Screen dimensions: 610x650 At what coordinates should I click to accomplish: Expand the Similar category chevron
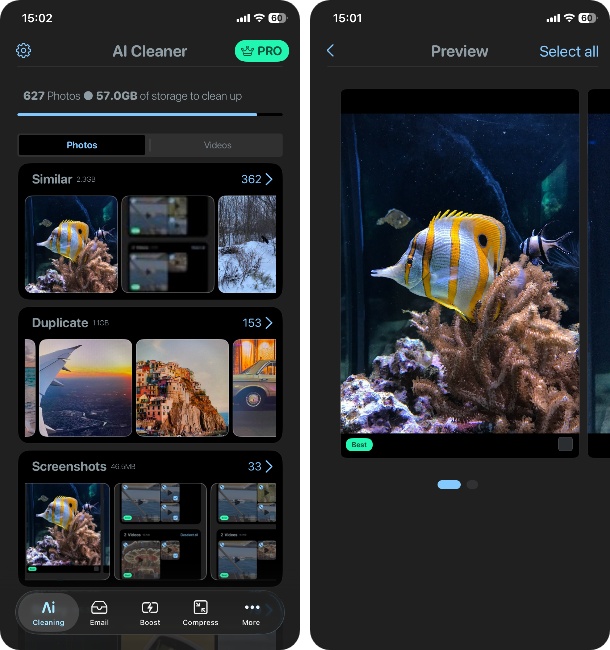269,179
